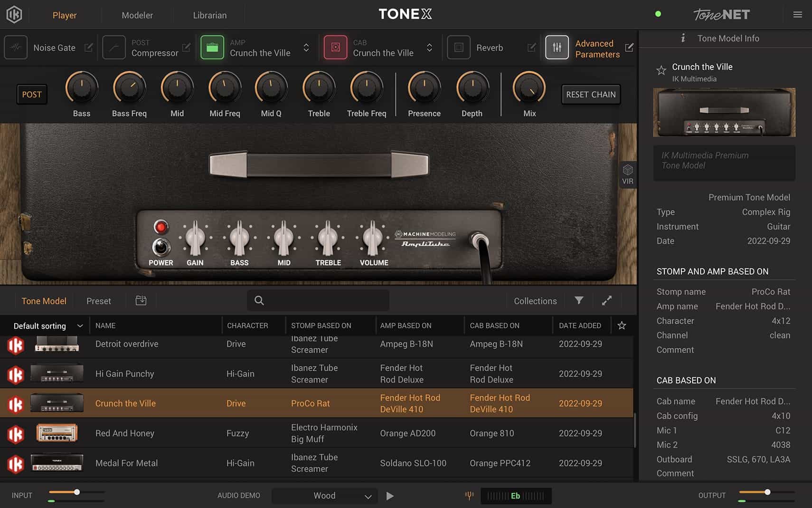Click IK icon on Medal For Metal row
812x508 pixels.
[x=15, y=464]
